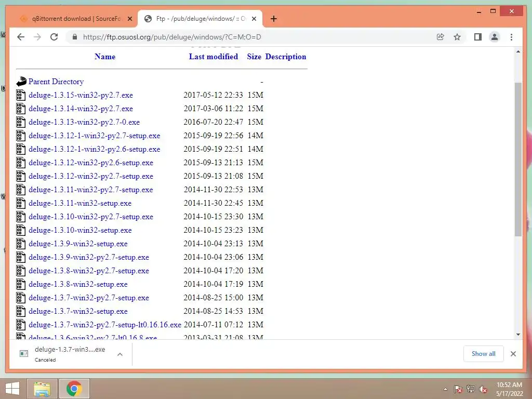532x399 pixels.
Task: Sort listing by Description column
Action: click(286, 57)
